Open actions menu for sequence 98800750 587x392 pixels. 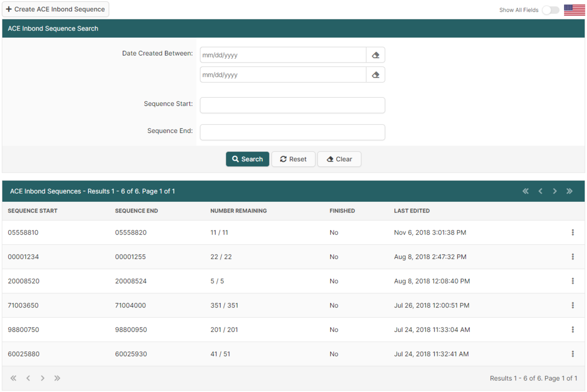(x=573, y=329)
